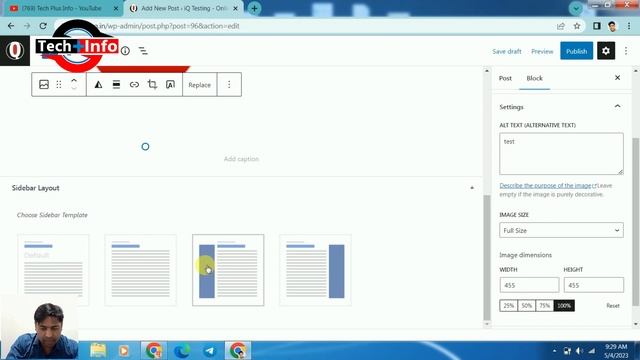640x360 pixels.
Task: Click the Height input field
Action: 593,285
